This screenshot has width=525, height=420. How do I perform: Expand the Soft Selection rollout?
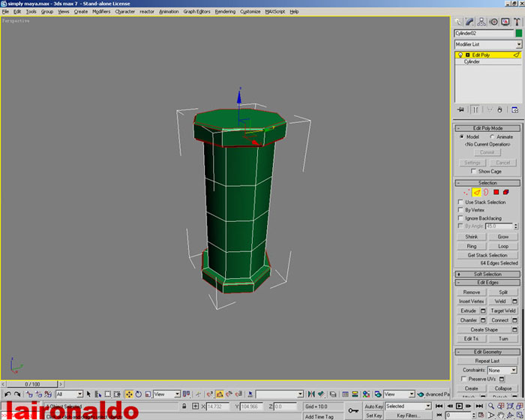487,274
